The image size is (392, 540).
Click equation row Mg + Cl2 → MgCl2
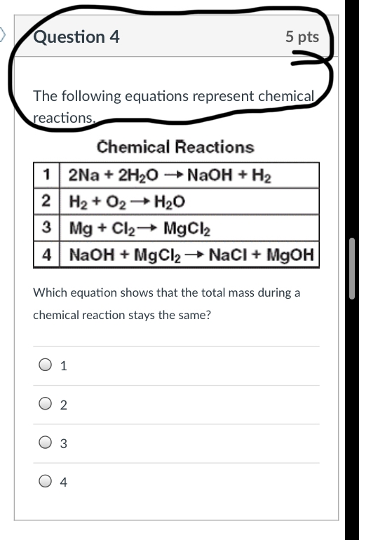(x=189, y=228)
